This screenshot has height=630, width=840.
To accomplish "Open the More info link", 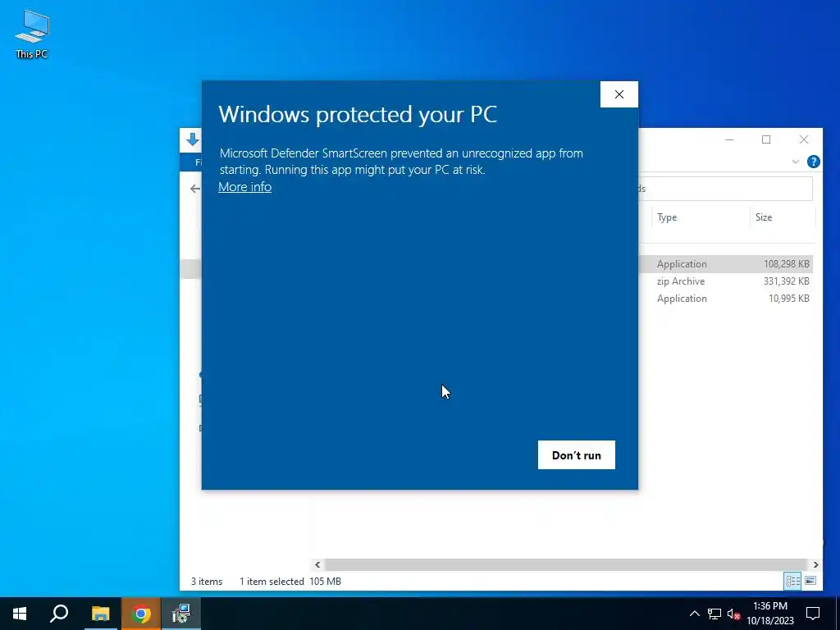I will (244, 187).
